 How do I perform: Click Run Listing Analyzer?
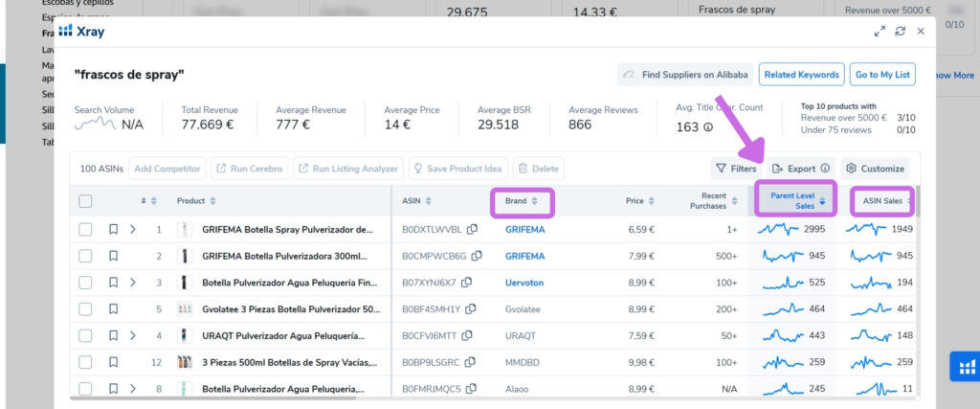(x=348, y=169)
